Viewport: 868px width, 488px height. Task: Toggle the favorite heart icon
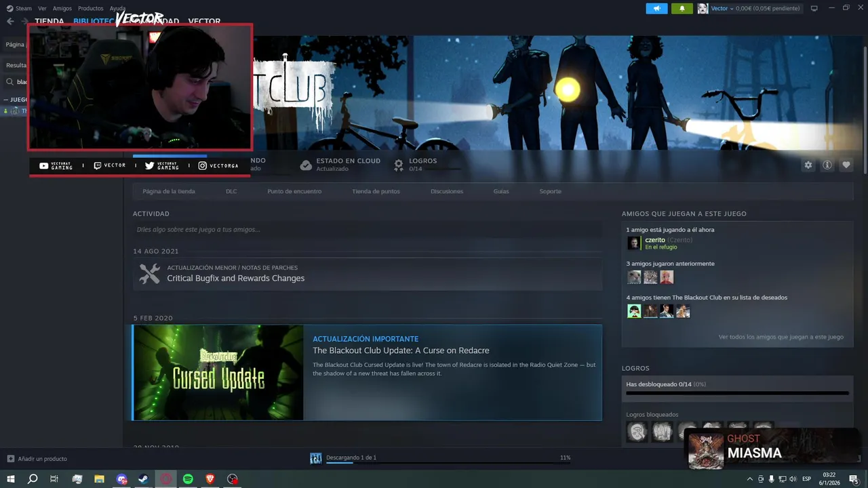(846, 165)
